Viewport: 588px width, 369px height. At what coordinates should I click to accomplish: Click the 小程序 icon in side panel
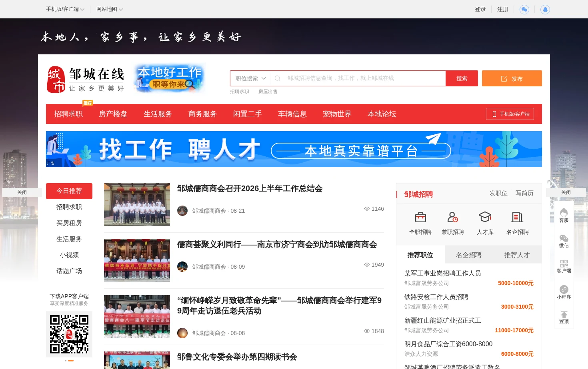(564, 289)
